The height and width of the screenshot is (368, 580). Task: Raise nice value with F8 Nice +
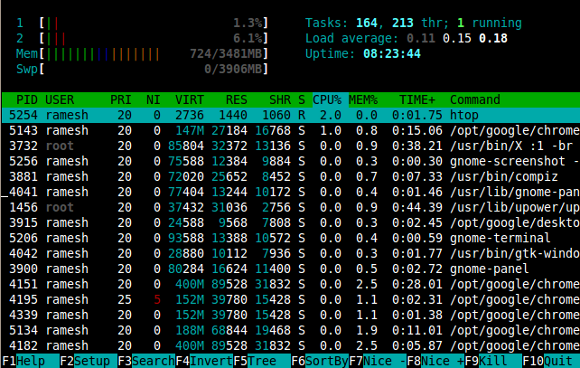(436, 361)
